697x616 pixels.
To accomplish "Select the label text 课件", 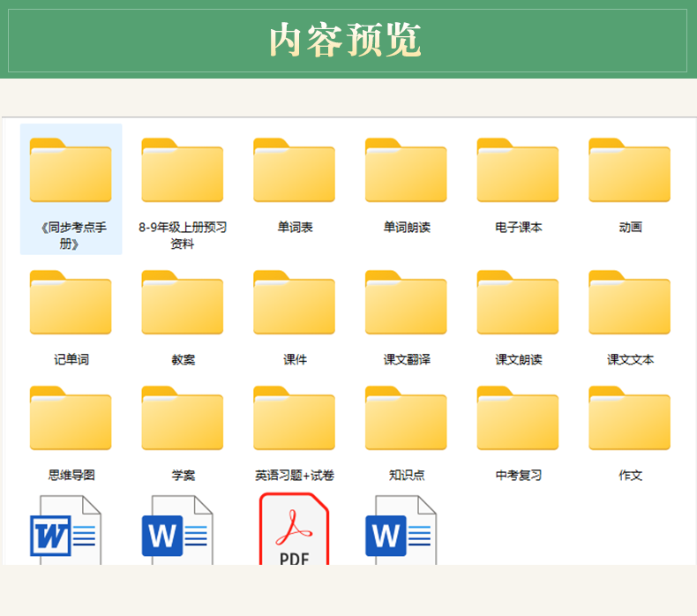I will tap(296, 359).
